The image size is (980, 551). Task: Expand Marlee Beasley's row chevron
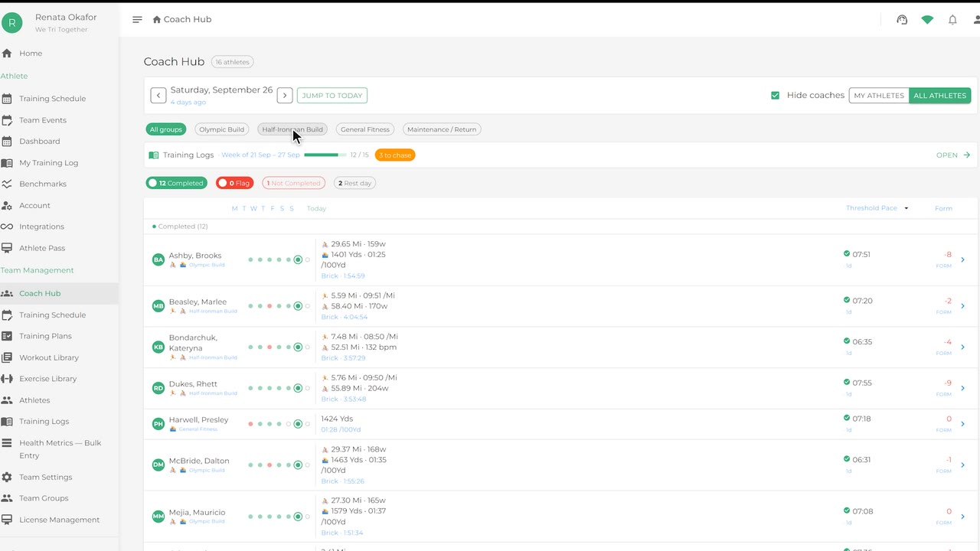[962, 306]
